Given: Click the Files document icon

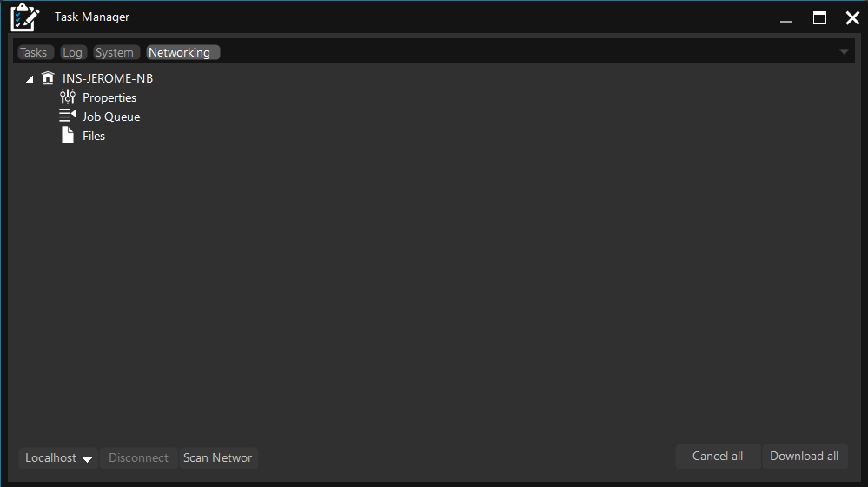Looking at the screenshot, I should (x=68, y=136).
